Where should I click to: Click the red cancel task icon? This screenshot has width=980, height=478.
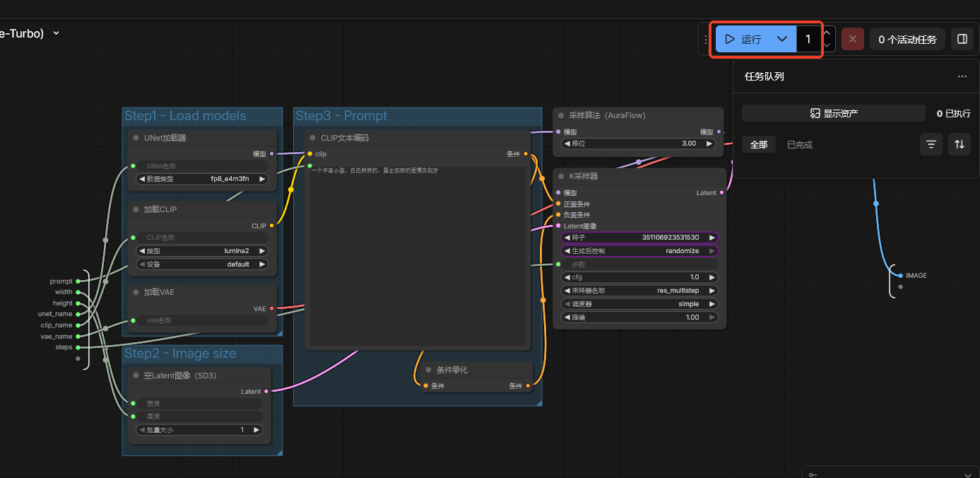pyautogui.click(x=852, y=40)
